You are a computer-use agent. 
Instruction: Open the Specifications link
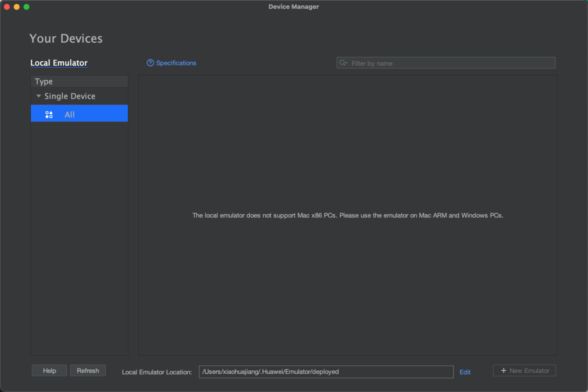(176, 63)
